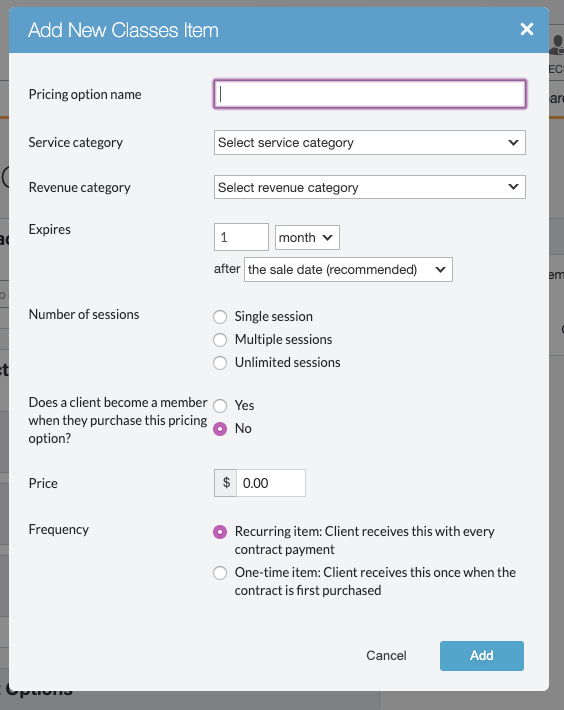Viewport: 564px width, 710px height.
Task: Select the Single session radio button
Action: (220, 317)
